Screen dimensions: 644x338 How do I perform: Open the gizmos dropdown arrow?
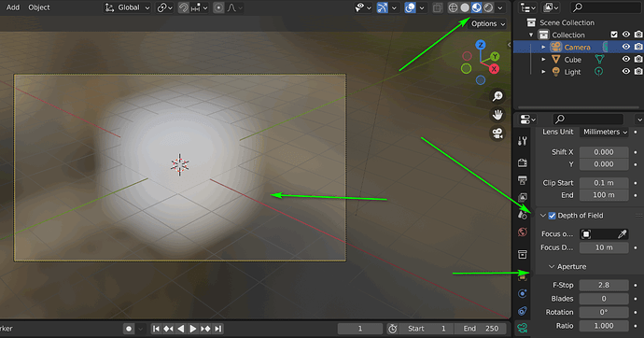tap(394, 7)
